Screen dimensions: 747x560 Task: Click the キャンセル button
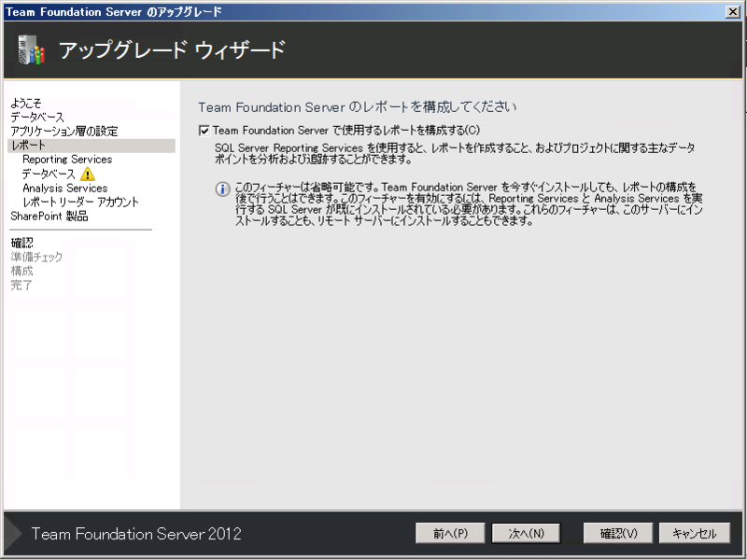pyautogui.click(x=694, y=533)
